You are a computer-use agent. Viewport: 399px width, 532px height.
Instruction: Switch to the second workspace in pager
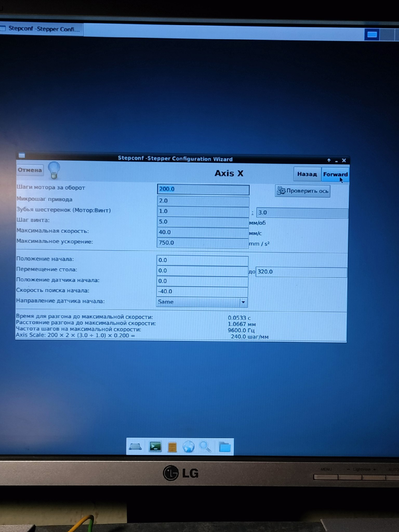coord(387,35)
